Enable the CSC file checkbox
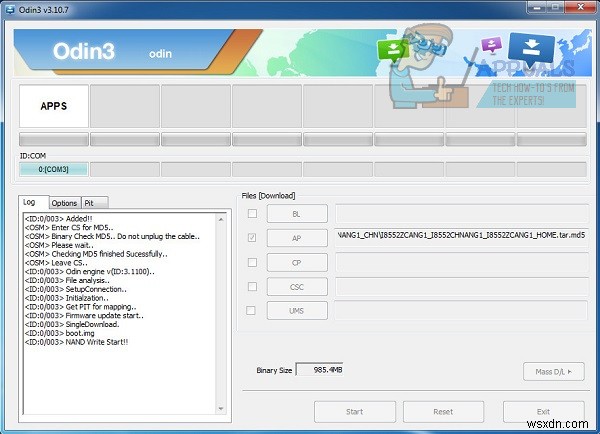600x434 pixels. (252, 286)
